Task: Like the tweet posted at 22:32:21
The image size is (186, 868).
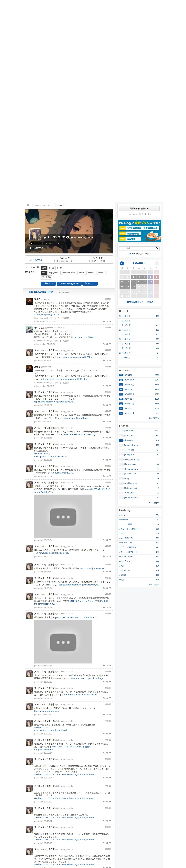Action: (110, 405)
